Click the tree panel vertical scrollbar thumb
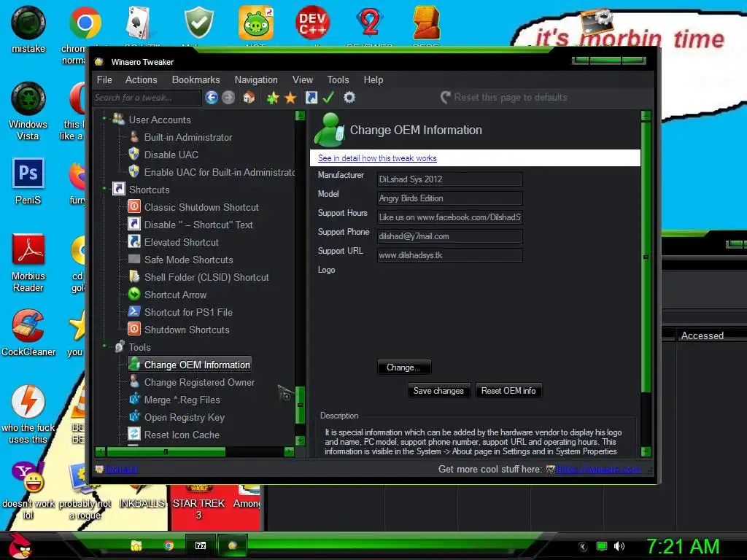This screenshot has width=747, height=560. (300, 405)
